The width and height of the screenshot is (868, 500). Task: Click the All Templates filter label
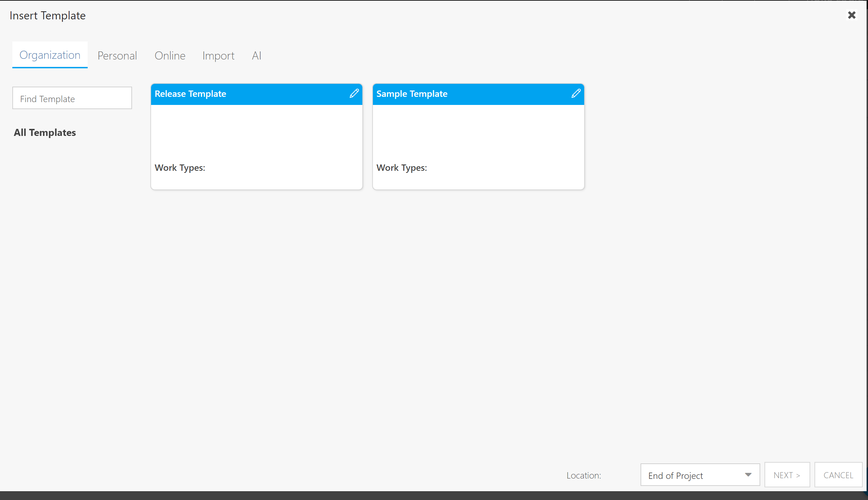point(45,132)
